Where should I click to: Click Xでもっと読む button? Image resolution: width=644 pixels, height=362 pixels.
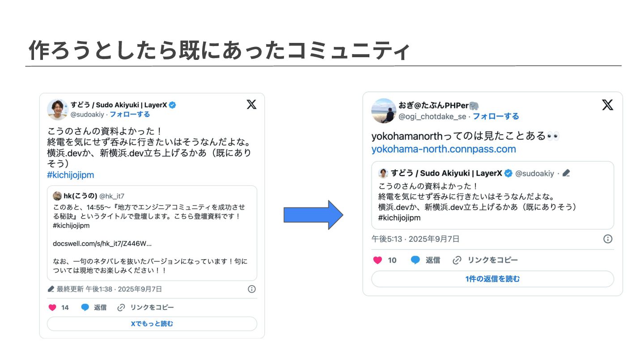coord(152,324)
